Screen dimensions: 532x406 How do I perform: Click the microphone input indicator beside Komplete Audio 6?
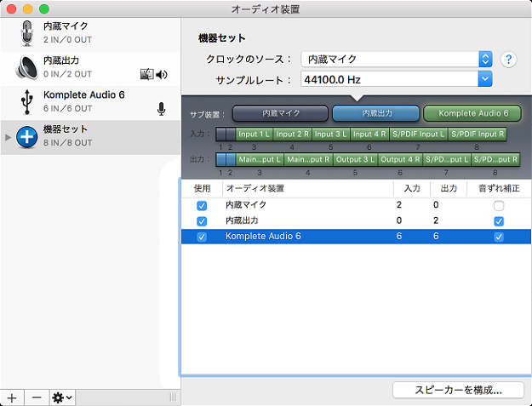162,109
